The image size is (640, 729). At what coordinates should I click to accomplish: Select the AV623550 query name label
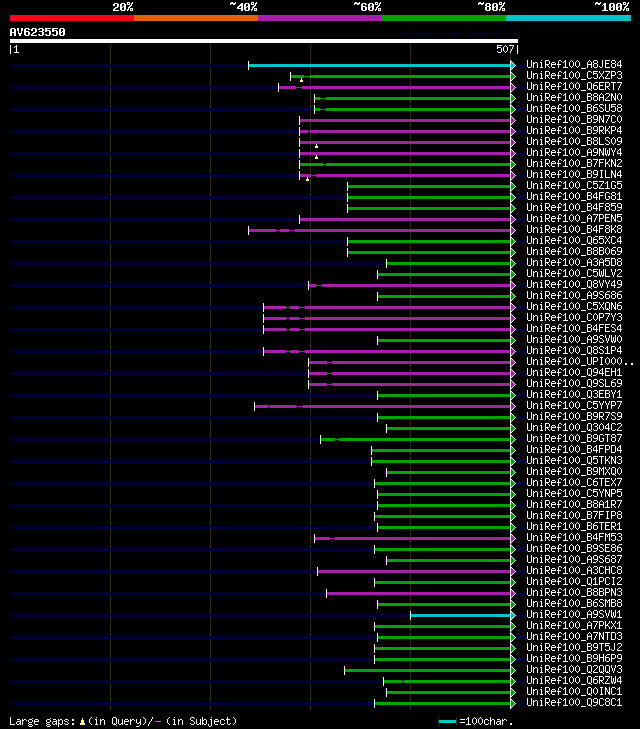(38, 32)
